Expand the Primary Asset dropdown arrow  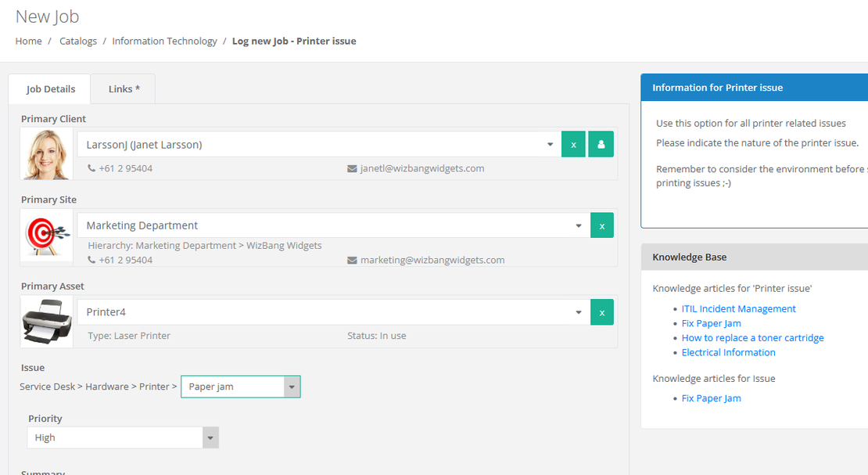click(579, 312)
